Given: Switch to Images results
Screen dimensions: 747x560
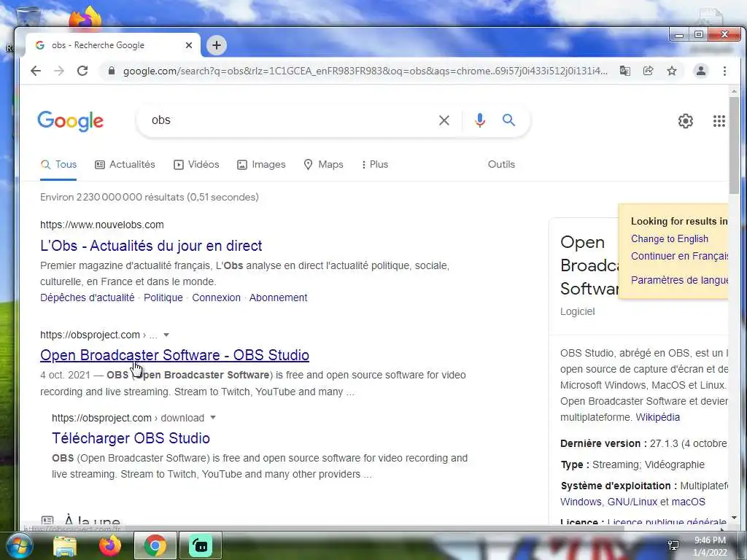Looking at the screenshot, I should pos(262,164).
